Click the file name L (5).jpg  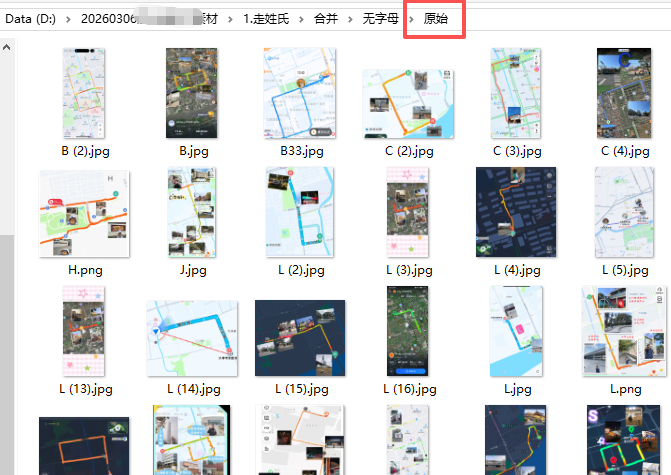point(625,270)
